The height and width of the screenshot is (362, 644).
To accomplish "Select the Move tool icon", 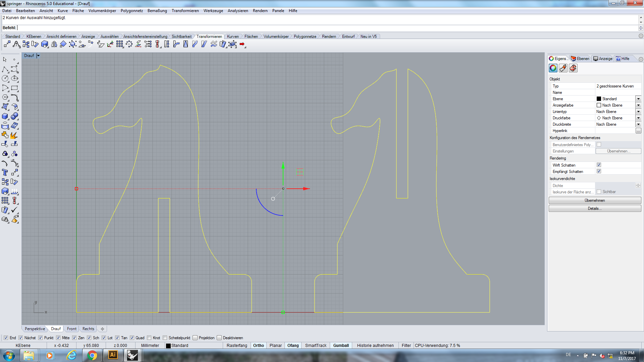I will pos(7,44).
